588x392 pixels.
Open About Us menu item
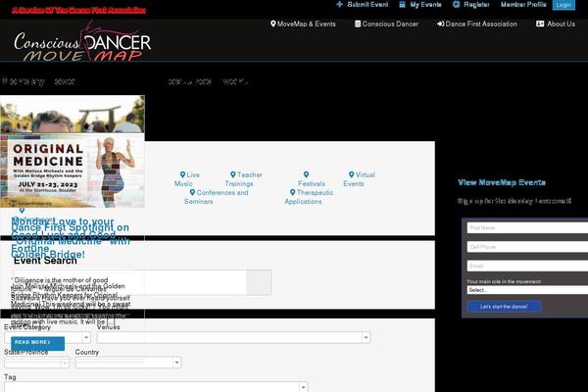pos(556,24)
